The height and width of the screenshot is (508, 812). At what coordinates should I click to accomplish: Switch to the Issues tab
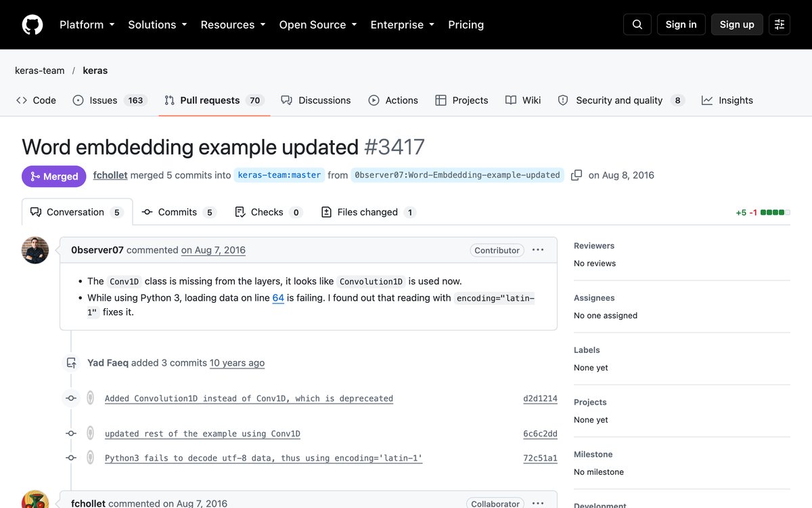pyautogui.click(x=110, y=100)
